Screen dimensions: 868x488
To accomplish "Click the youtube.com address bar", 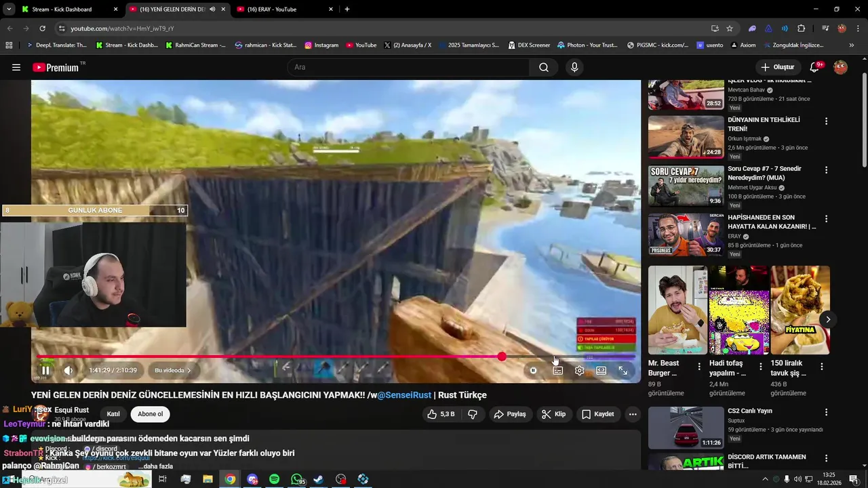I will [x=380, y=28].
